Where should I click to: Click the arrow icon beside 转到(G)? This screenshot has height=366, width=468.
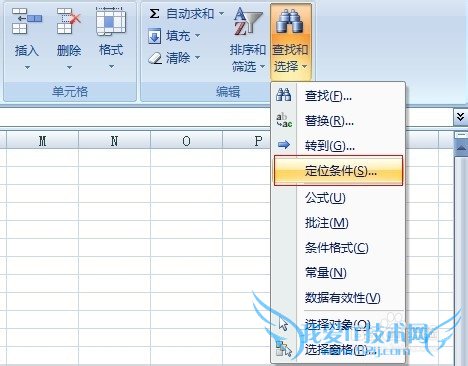(284, 145)
